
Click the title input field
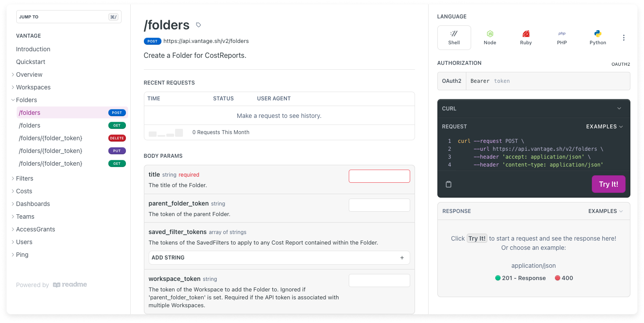(x=379, y=176)
